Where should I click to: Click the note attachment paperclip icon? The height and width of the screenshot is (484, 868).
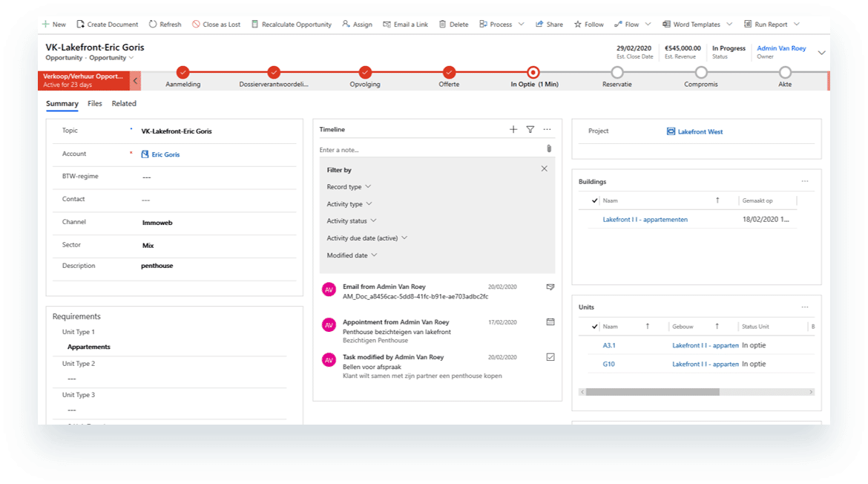(549, 149)
